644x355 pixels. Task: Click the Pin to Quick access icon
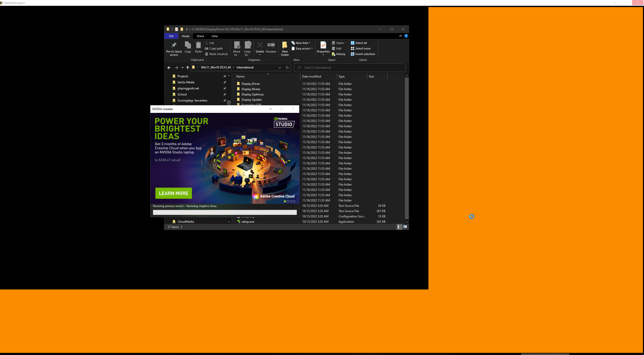click(x=174, y=45)
